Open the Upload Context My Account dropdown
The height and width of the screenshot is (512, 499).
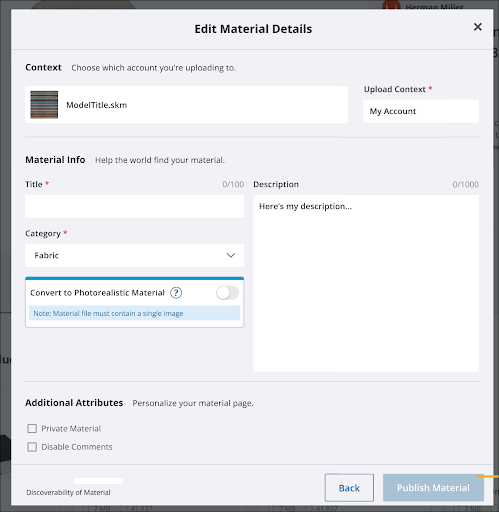421,111
